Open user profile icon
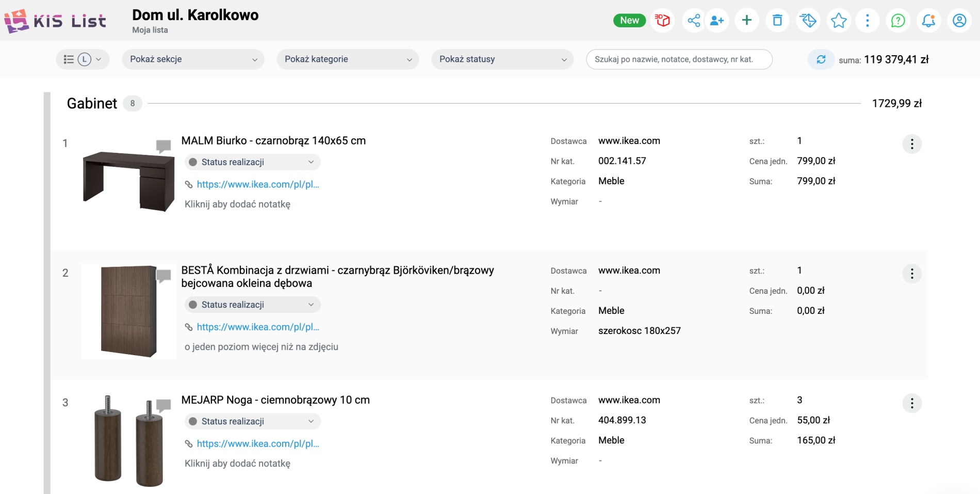This screenshot has width=980, height=494. click(x=959, y=21)
